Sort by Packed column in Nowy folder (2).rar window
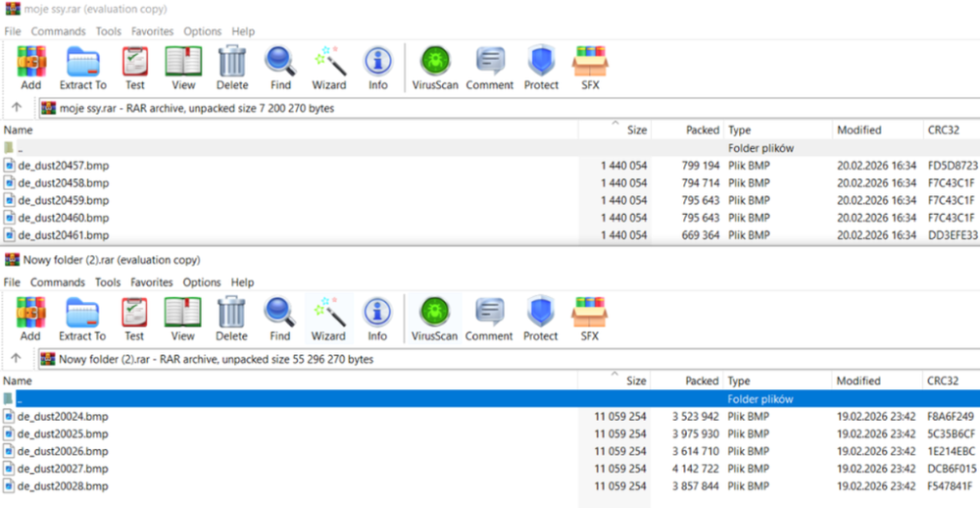The height and width of the screenshot is (508, 980). [702, 381]
